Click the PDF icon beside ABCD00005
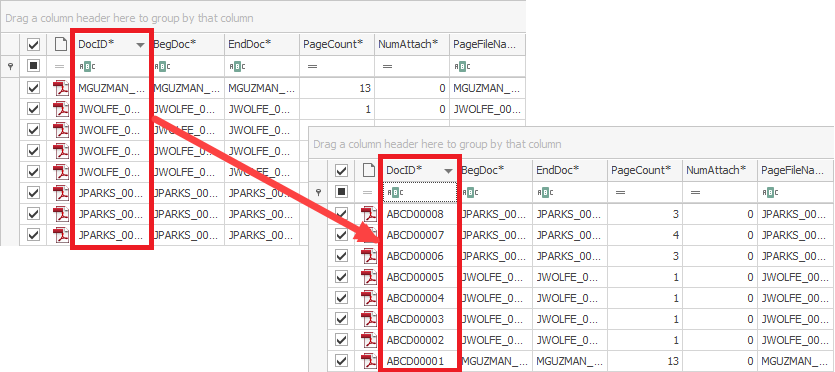The width and height of the screenshot is (835, 372). coord(369,277)
